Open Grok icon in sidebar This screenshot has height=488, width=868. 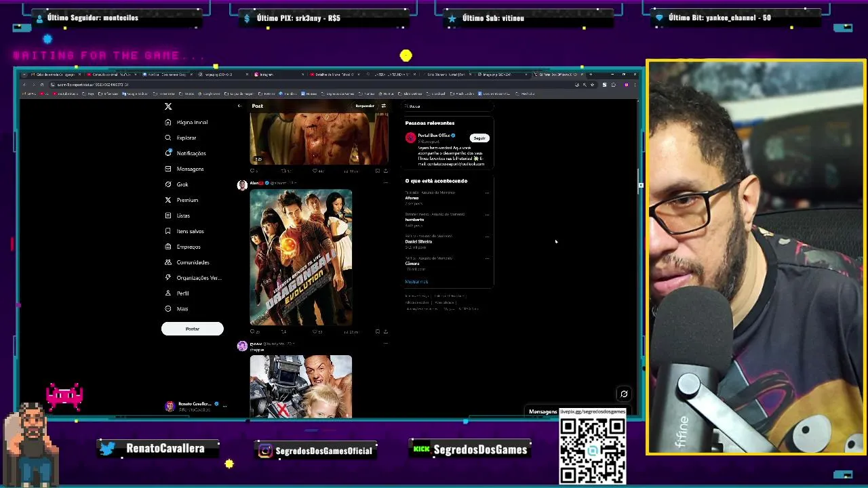[168, 184]
